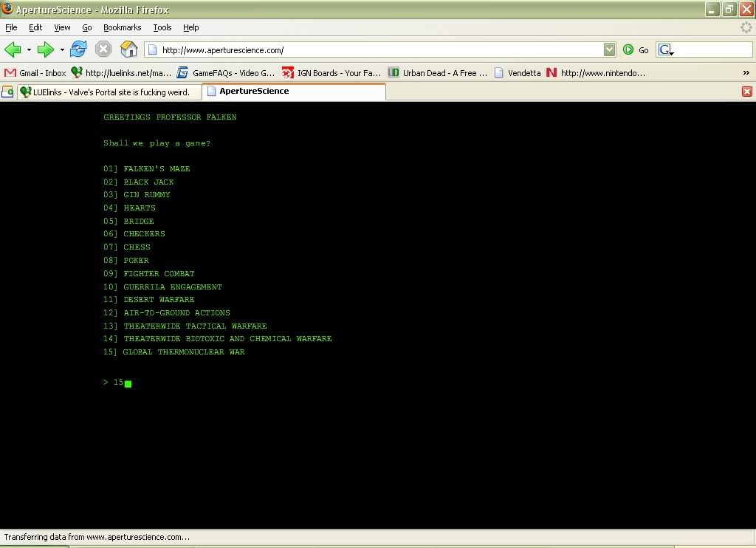756x548 pixels.
Task: Click the new tab icon left of tabs
Action: 7,92
